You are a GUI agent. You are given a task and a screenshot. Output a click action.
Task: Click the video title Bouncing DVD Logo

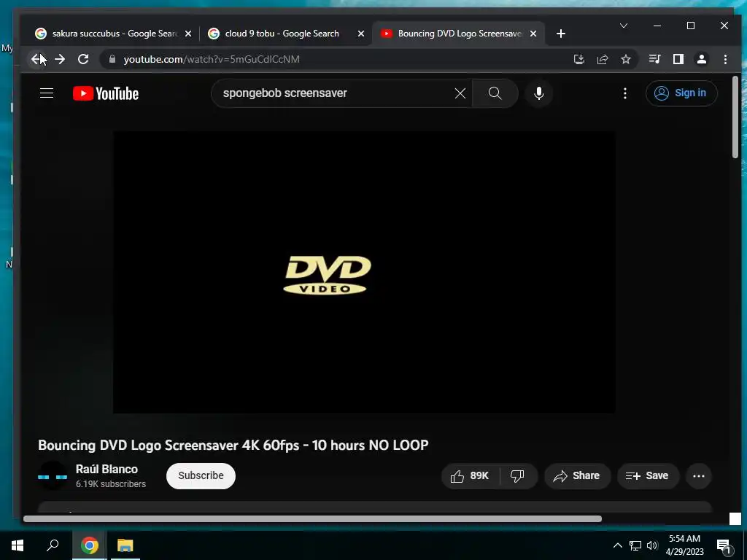233,446
